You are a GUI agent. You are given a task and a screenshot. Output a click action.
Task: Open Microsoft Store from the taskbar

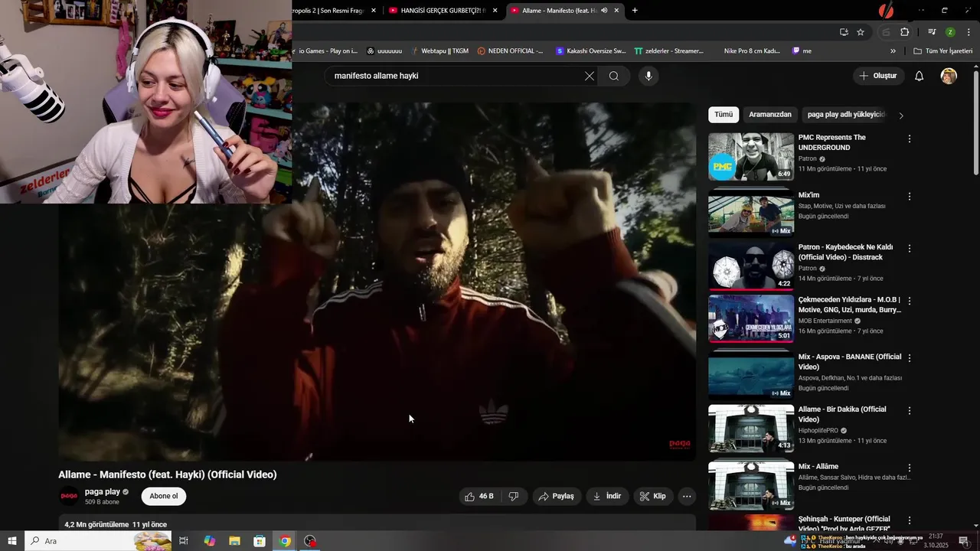pyautogui.click(x=260, y=541)
